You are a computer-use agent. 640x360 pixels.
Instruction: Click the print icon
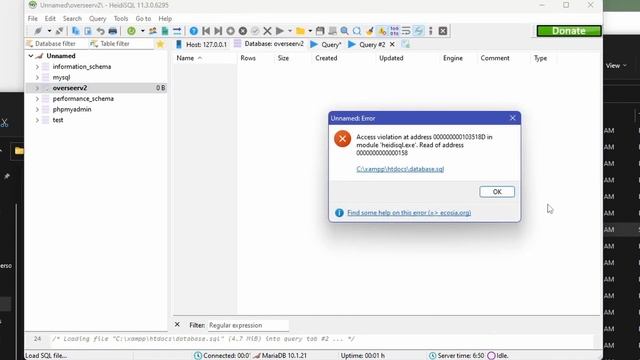pos(113,31)
